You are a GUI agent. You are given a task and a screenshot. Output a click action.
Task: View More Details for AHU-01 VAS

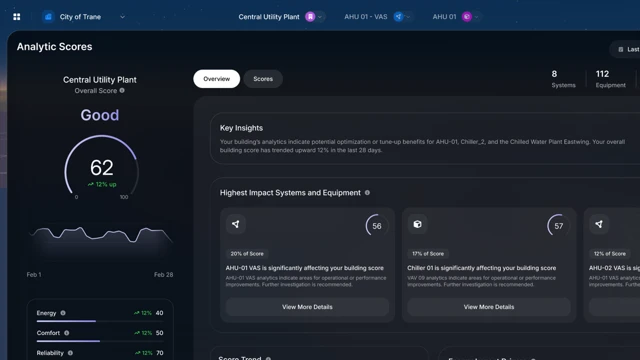[x=307, y=307]
